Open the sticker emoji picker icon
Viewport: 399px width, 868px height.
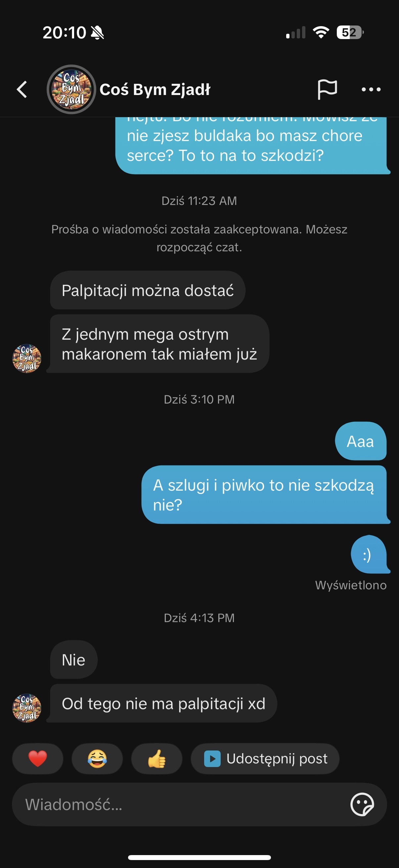coord(362,805)
